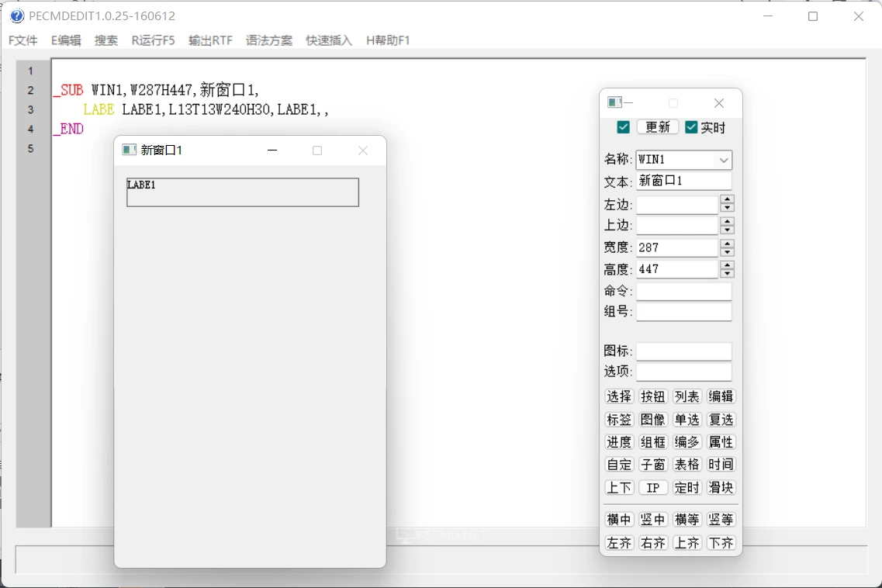Click the 左边 input field
The height and width of the screenshot is (588, 882).
(x=677, y=204)
